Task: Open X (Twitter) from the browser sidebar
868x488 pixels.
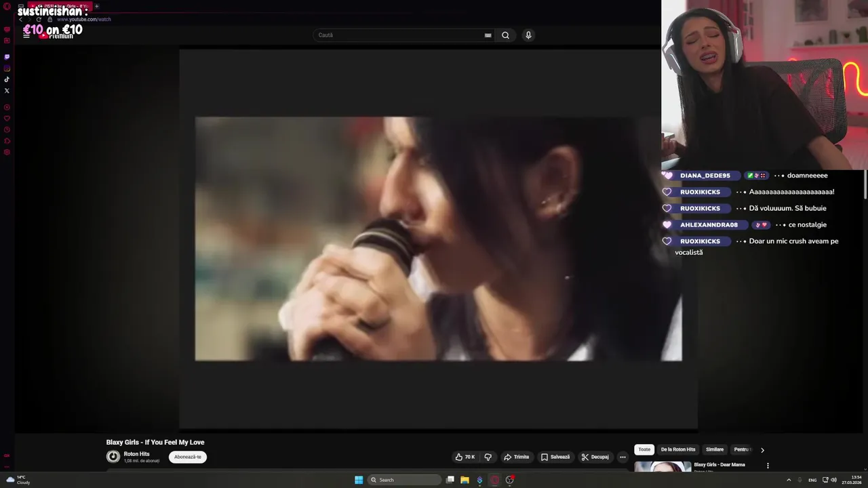Action: point(7,90)
